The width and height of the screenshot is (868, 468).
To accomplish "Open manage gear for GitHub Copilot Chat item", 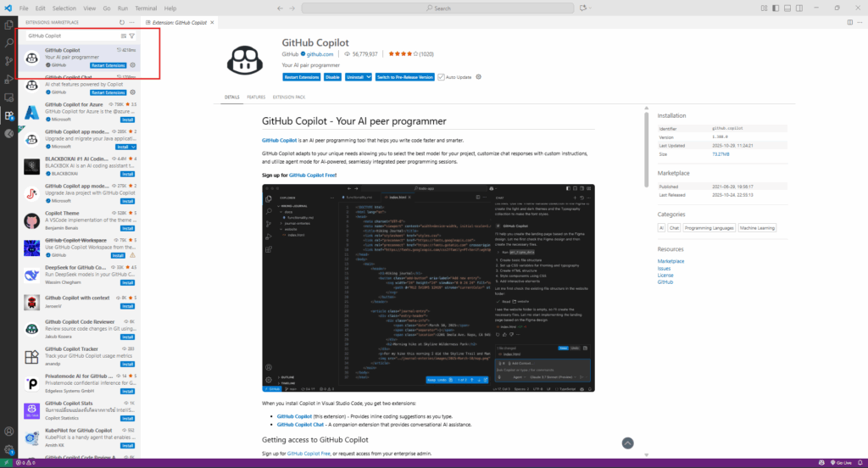I will (133, 92).
